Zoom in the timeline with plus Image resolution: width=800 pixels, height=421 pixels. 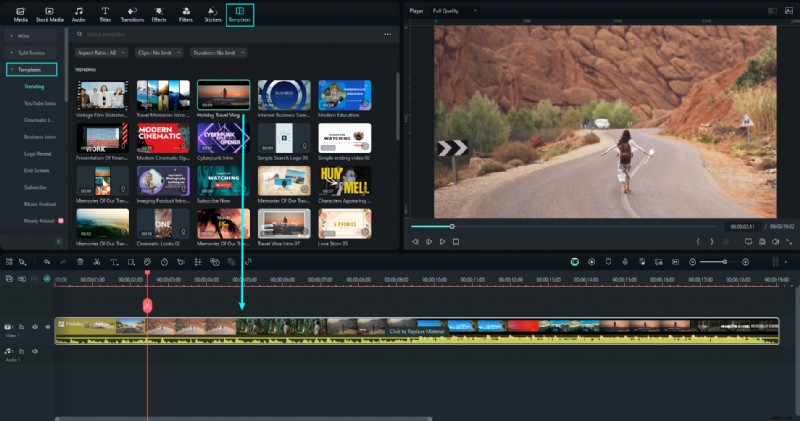[x=745, y=262]
